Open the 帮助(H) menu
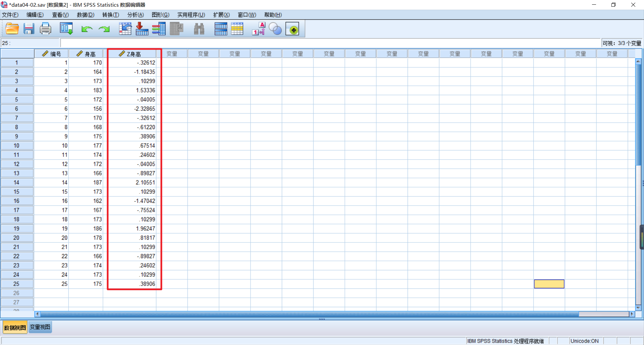 [x=273, y=15]
